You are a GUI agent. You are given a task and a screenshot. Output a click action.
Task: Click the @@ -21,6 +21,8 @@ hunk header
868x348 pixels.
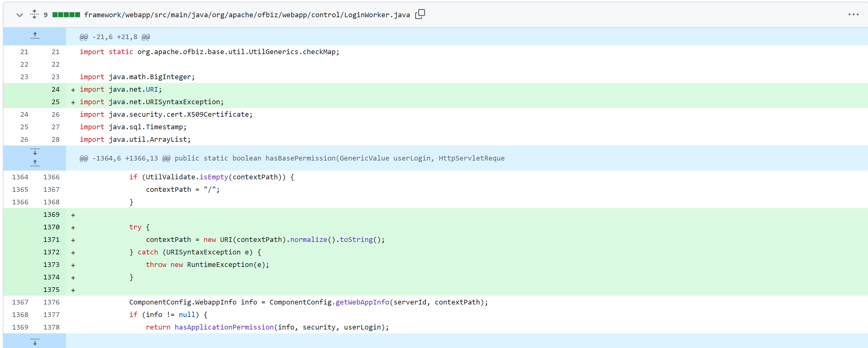(x=114, y=37)
